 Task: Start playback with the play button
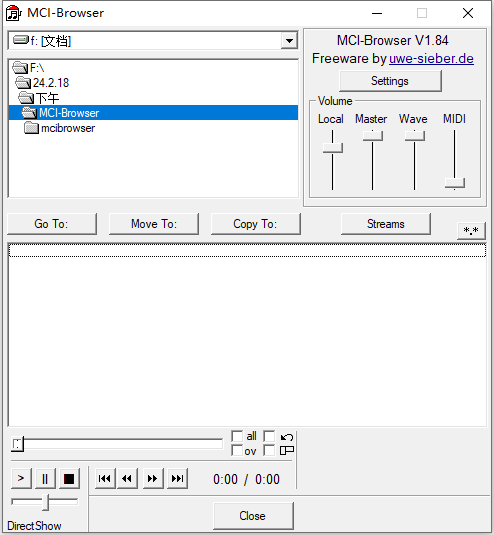[21, 478]
